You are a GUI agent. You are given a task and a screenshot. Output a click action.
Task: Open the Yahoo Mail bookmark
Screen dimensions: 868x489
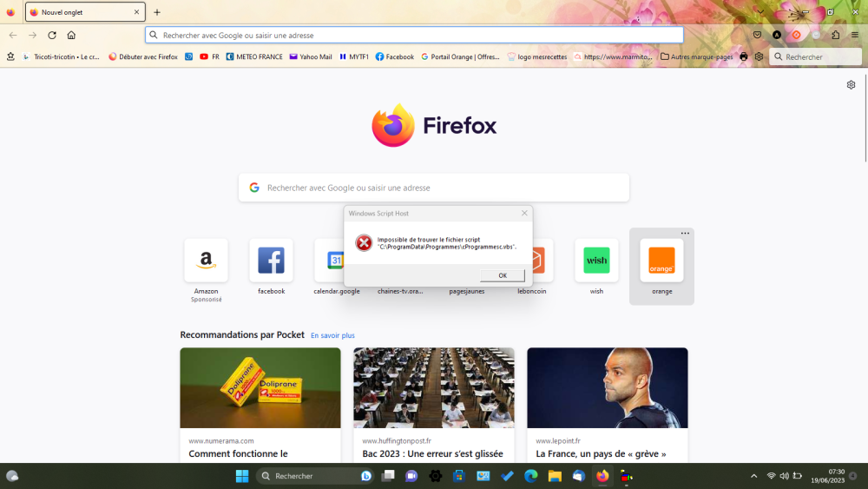311,57
